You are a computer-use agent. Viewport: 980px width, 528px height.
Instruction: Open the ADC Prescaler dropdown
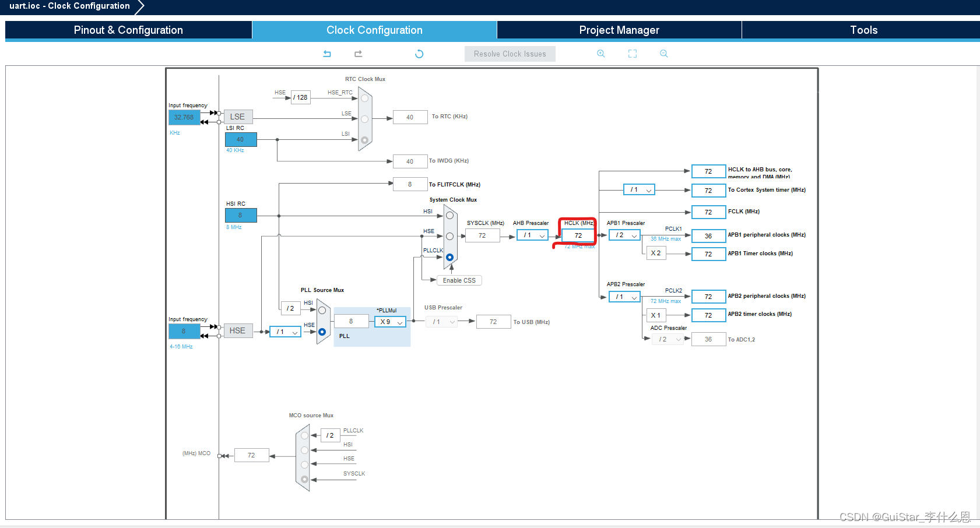(x=668, y=339)
